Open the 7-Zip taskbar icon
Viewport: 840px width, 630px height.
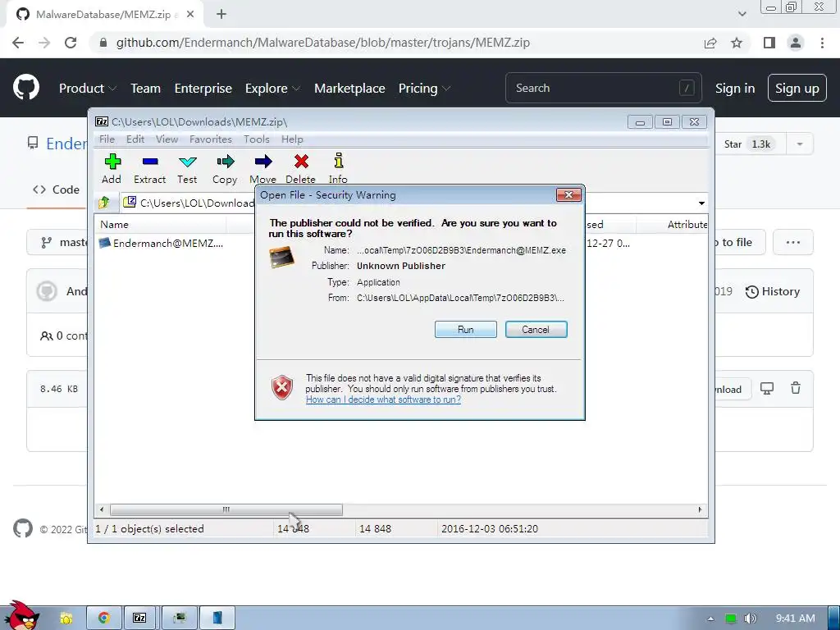click(139, 619)
